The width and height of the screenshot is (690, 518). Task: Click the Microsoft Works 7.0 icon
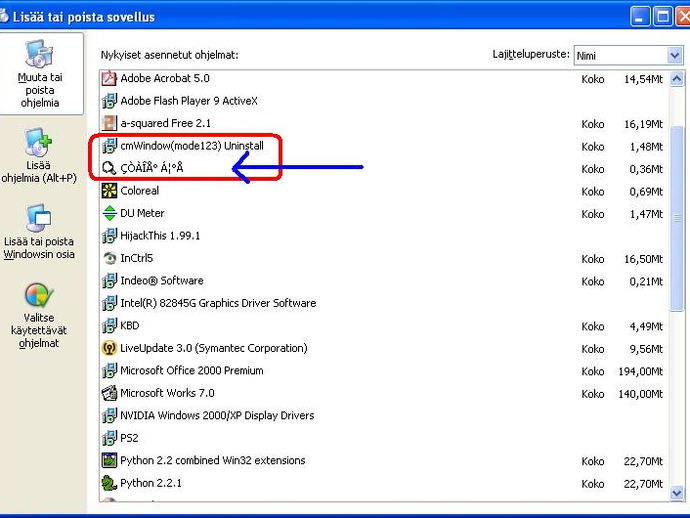109,393
